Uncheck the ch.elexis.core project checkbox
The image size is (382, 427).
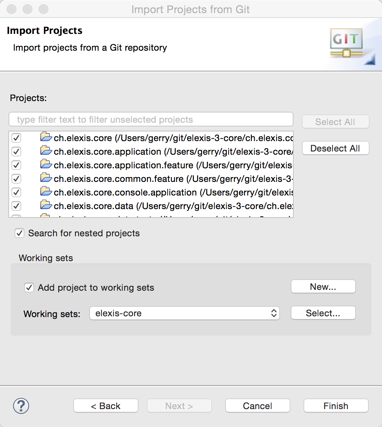16,138
